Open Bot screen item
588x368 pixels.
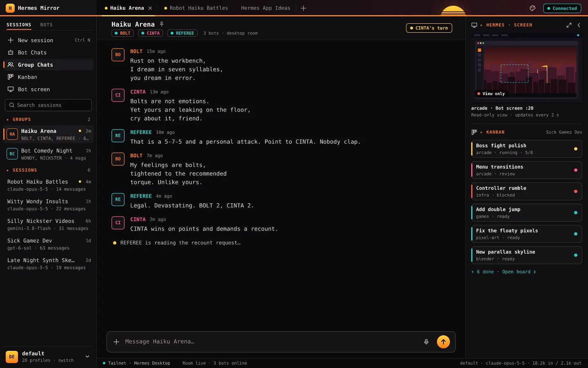(49, 89)
